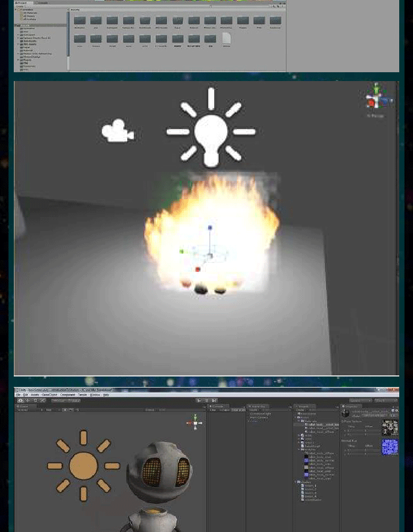This screenshot has width=413, height=532.
Task: Select the lesson_1 shader file
Action: (309, 486)
